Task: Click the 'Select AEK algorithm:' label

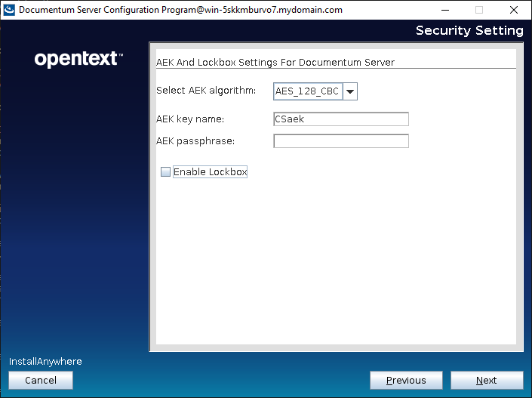Action: tap(205, 91)
